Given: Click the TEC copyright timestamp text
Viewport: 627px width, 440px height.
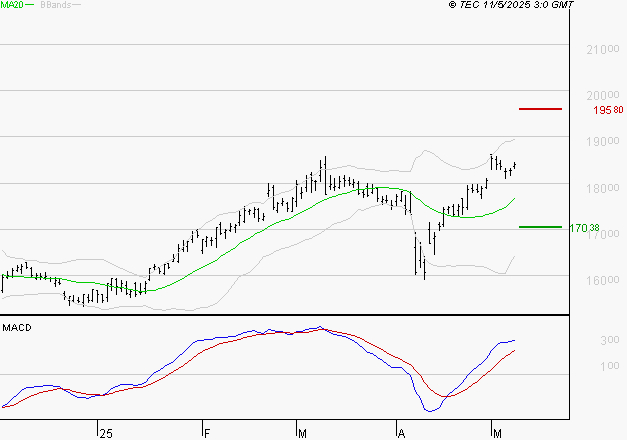Looking at the screenshot, I should [511, 5].
